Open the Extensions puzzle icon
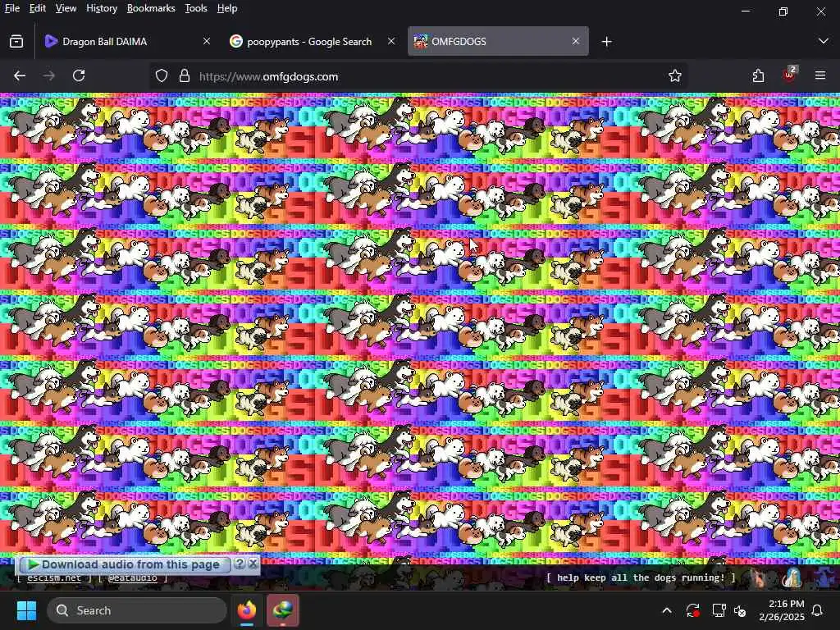Image resolution: width=840 pixels, height=630 pixels. pos(758,76)
